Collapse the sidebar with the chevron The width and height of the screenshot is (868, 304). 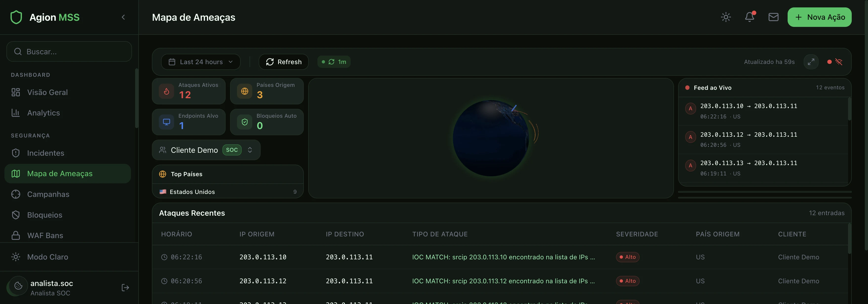(x=123, y=17)
